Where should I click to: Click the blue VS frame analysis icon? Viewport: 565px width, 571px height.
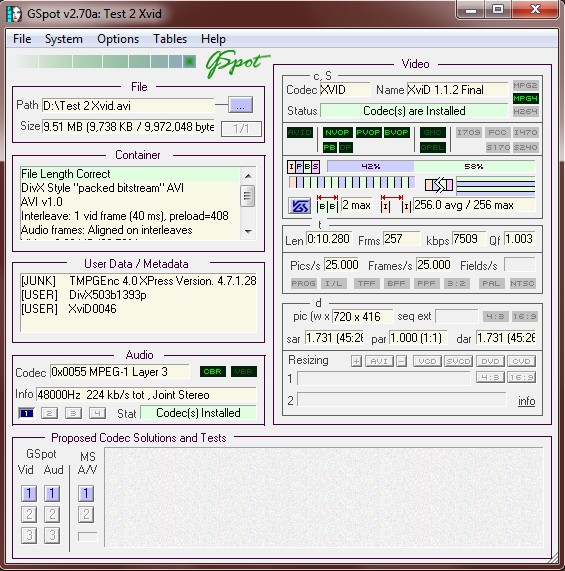tap(299, 206)
